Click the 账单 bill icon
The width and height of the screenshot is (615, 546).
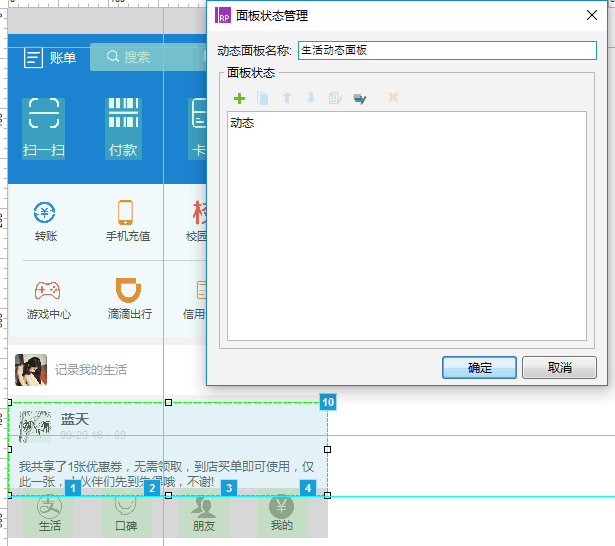[33, 58]
